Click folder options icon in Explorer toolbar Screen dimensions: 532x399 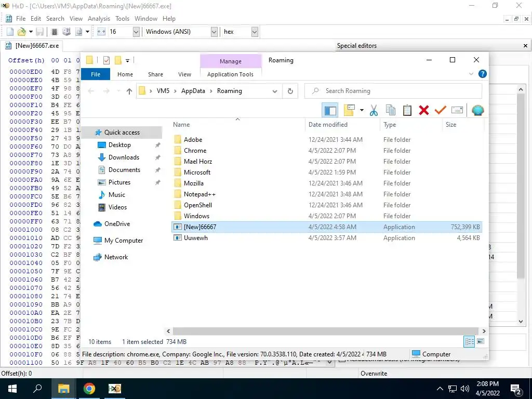coord(349,110)
